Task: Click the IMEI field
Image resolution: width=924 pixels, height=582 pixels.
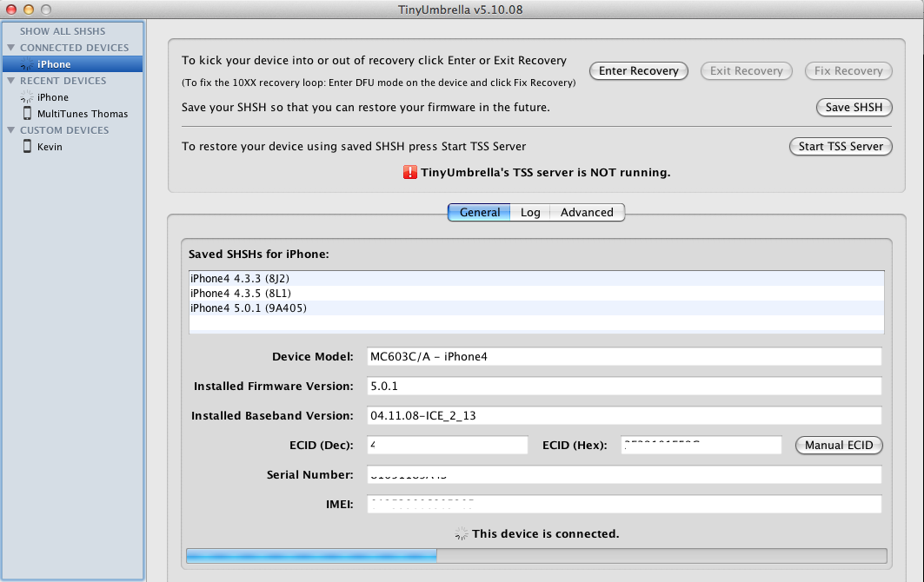Action: tap(624, 504)
